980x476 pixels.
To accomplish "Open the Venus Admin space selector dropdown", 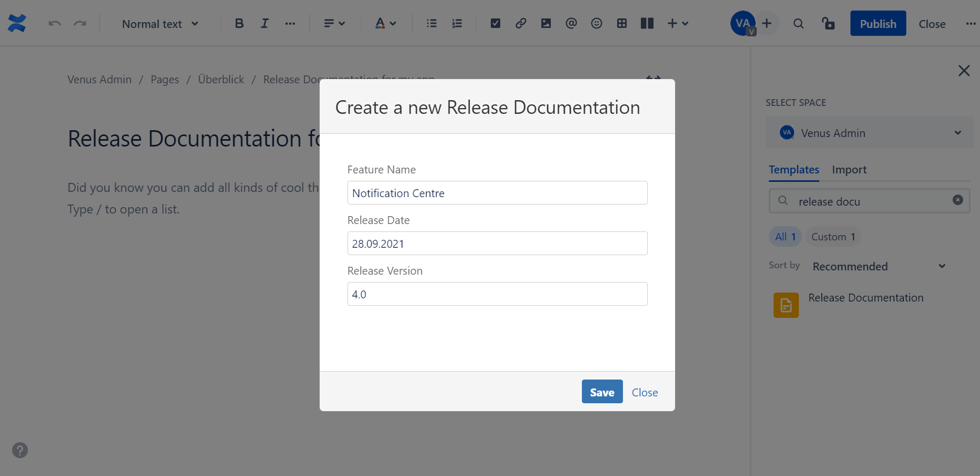I will tap(869, 133).
